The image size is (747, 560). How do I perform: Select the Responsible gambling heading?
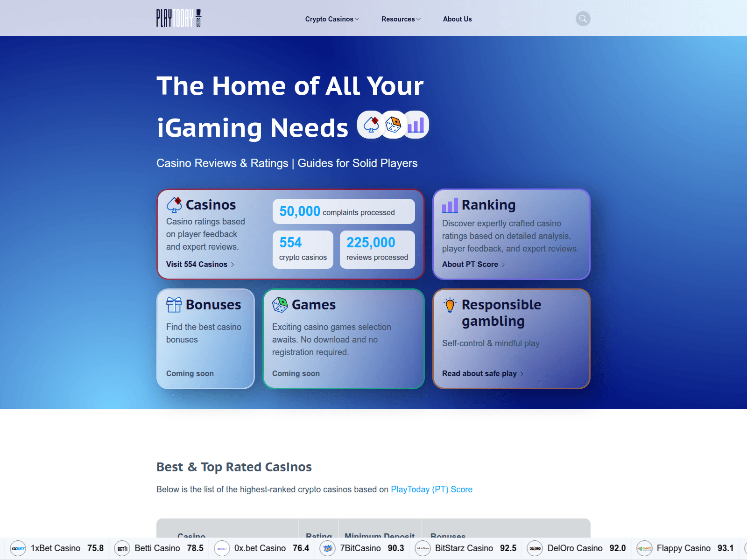pyautogui.click(x=501, y=313)
